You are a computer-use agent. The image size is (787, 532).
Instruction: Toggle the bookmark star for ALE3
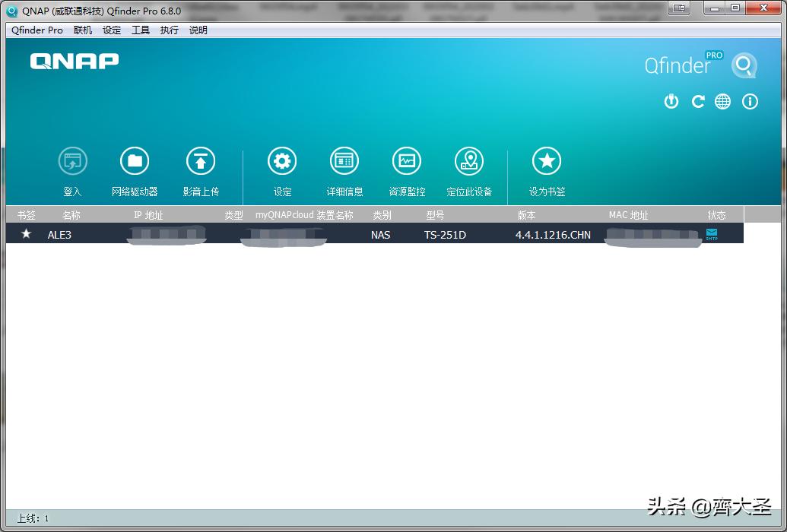click(x=26, y=233)
